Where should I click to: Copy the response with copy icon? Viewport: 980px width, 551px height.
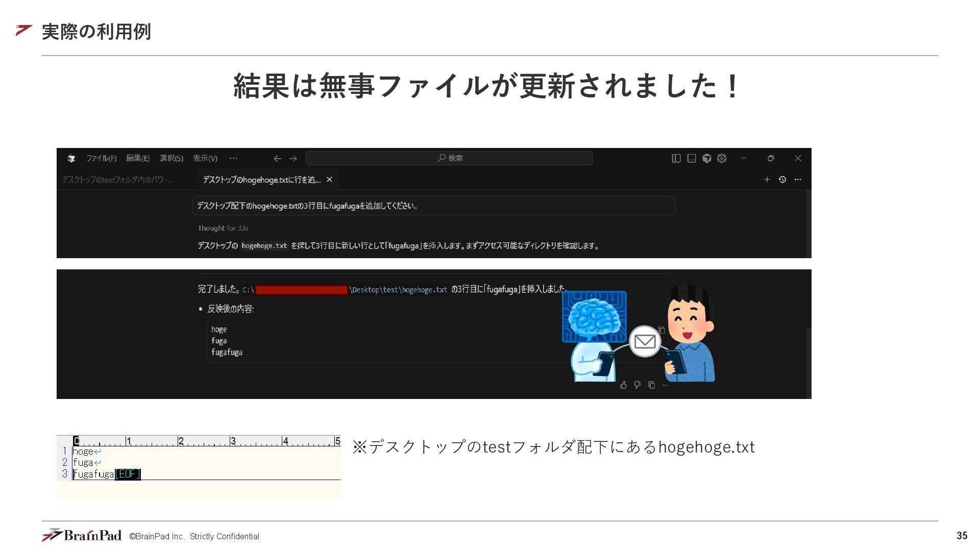click(x=651, y=385)
